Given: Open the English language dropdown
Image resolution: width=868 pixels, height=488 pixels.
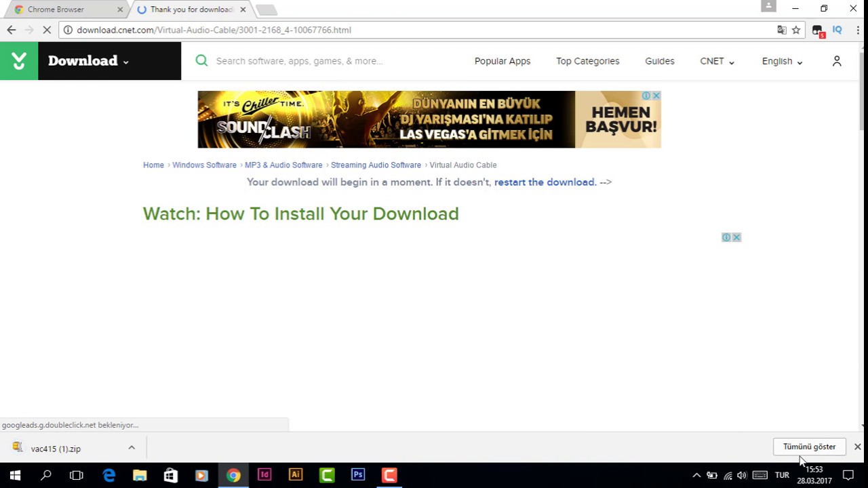Looking at the screenshot, I should tap(782, 61).
